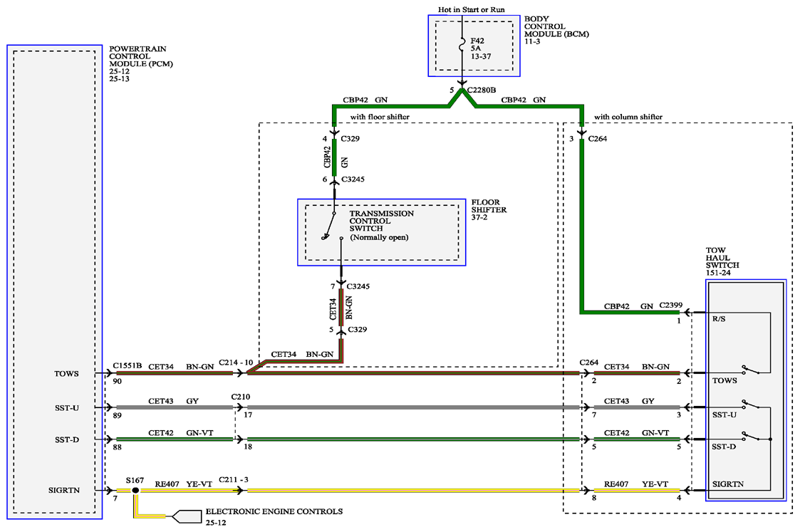Click SST-D label inside Tow Haul Switch

point(724,447)
